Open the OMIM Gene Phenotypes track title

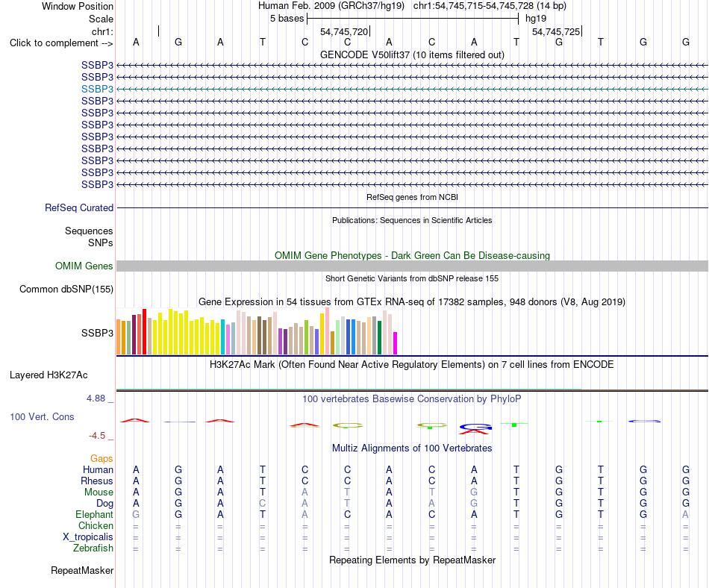[x=412, y=255]
